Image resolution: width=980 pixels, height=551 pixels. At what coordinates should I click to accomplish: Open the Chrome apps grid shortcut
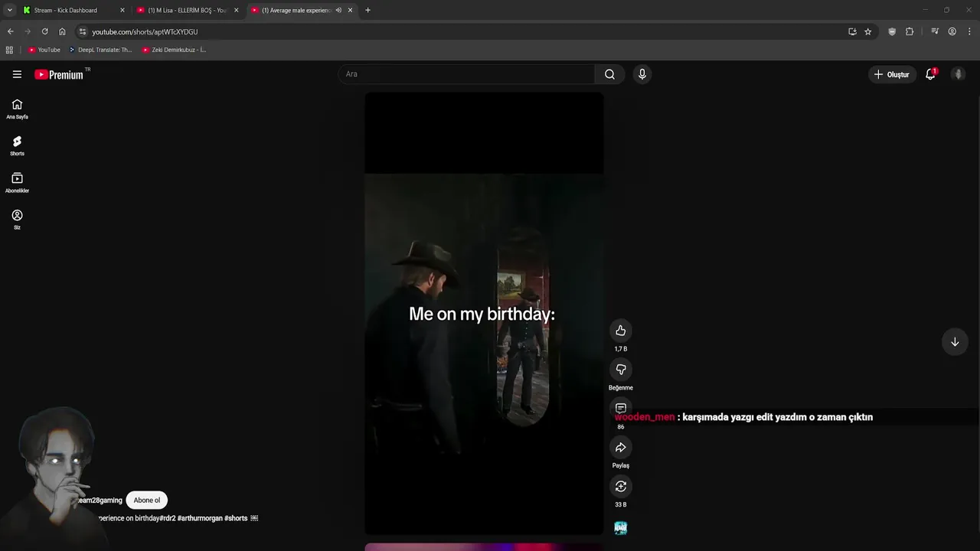click(9, 50)
